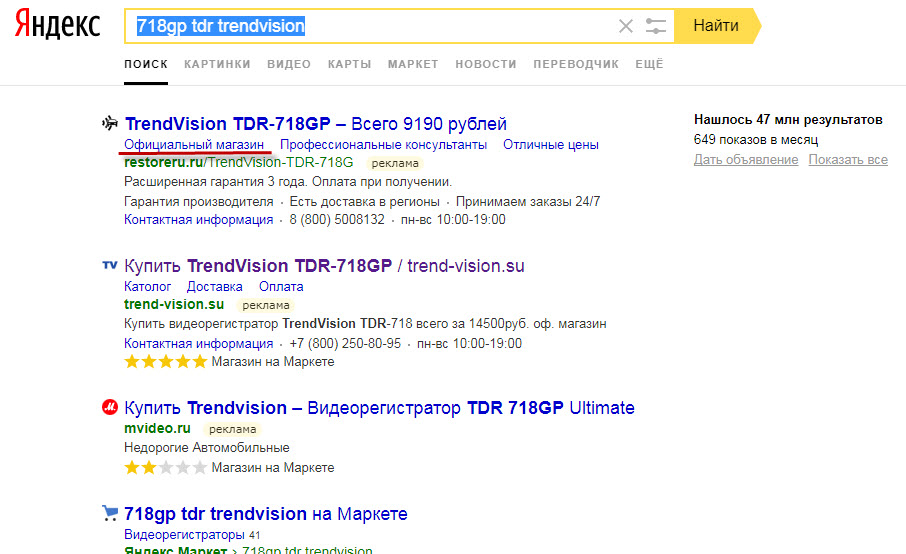Clear the search query with the X icon
Screen dimensions: 906x554
coord(626,26)
